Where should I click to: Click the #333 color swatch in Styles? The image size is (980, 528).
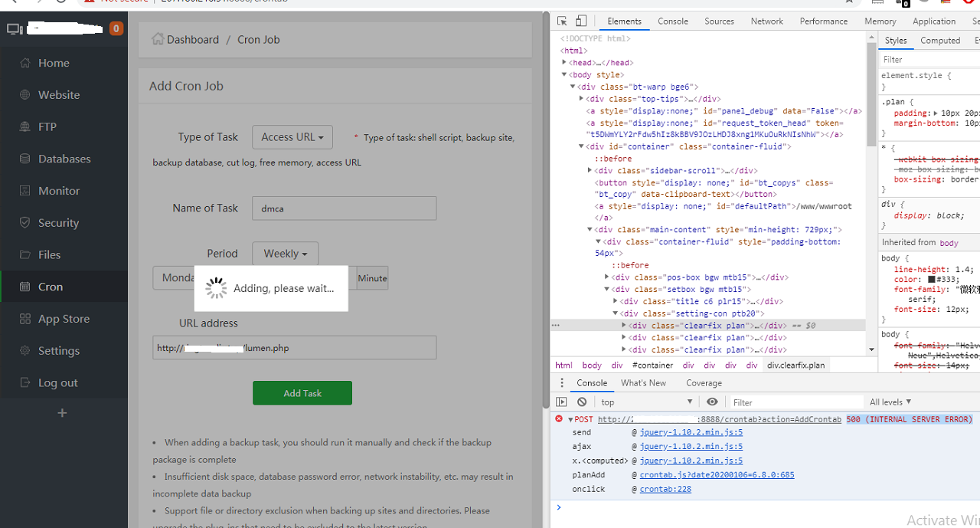click(x=932, y=280)
